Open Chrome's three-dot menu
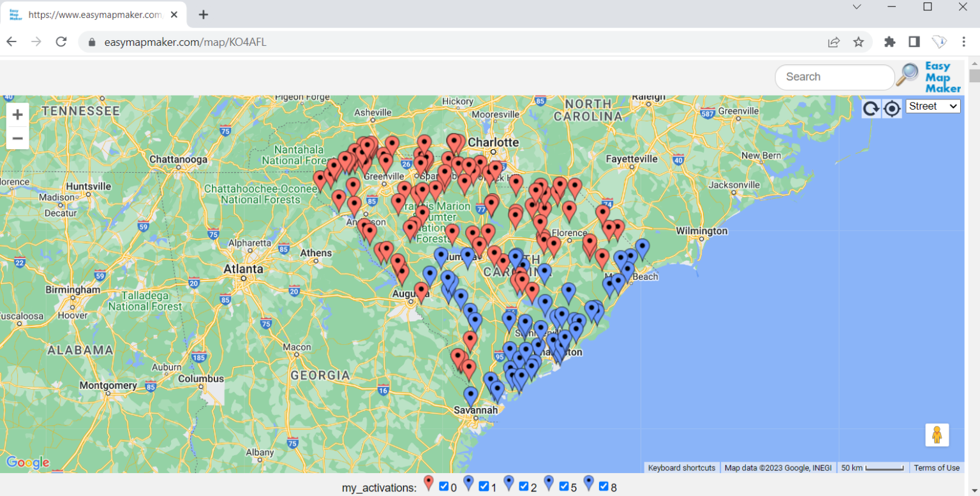Image resolution: width=980 pixels, height=496 pixels. tap(963, 42)
